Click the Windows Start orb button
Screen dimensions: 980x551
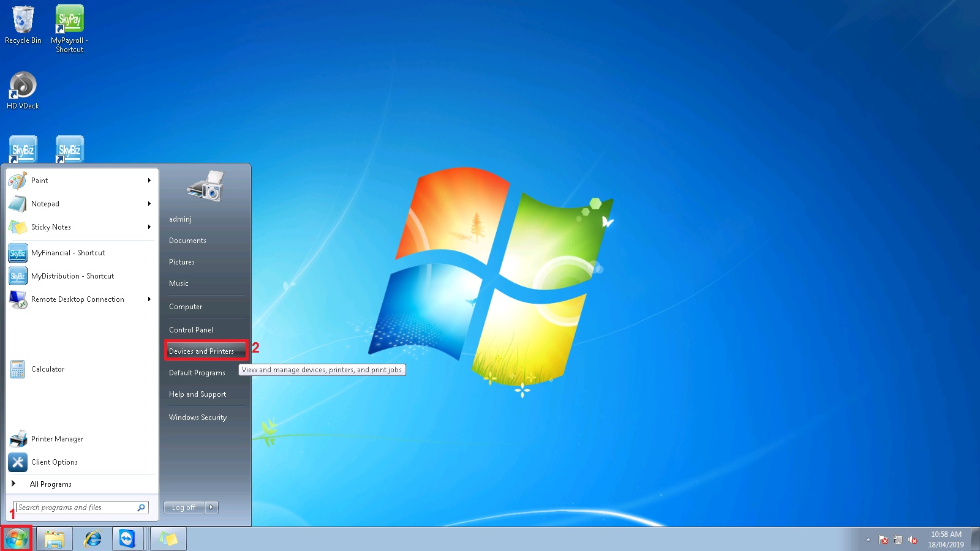point(17,539)
